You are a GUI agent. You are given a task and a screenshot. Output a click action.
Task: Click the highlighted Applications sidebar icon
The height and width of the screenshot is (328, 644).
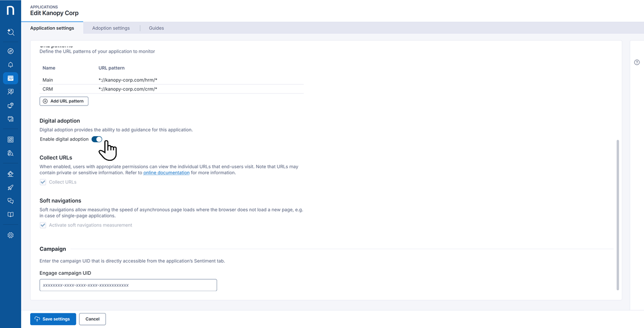pyautogui.click(x=11, y=78)
